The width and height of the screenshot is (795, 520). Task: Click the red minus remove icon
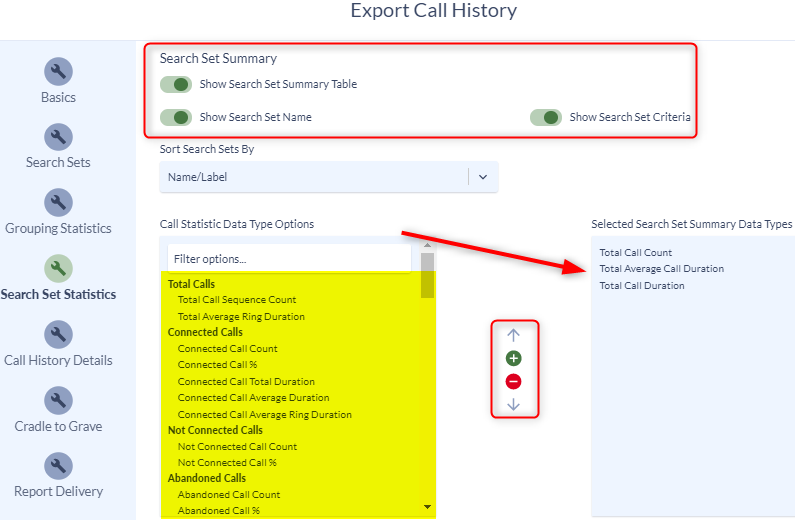click(x=514, y=382)
